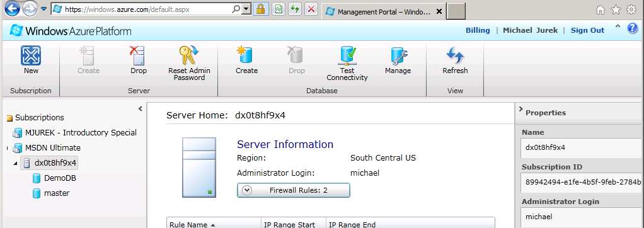644x228 pixels.
Task: Click the Drop Server icon
Action: click(137, 56)
